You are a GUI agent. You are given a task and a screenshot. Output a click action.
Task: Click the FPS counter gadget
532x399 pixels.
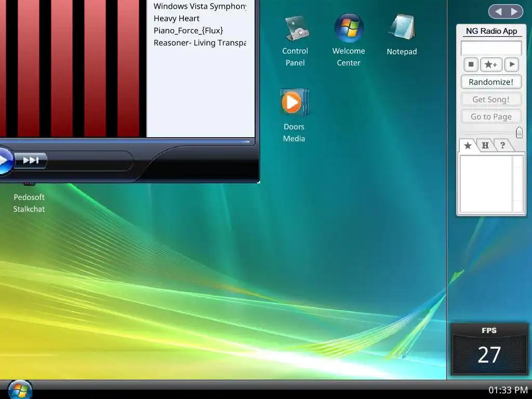pos(489,349)
